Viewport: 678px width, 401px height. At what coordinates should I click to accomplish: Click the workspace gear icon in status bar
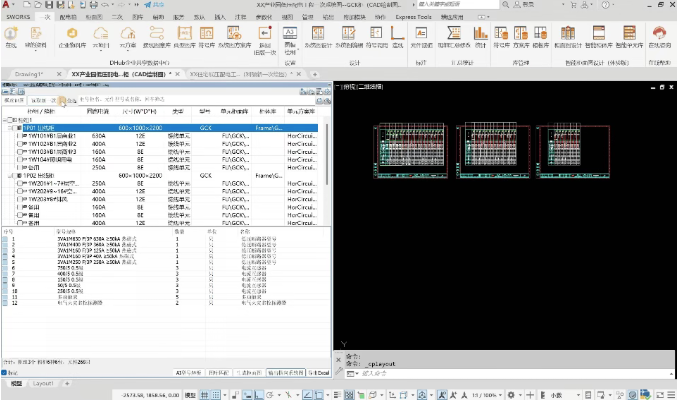click(511, 395)
